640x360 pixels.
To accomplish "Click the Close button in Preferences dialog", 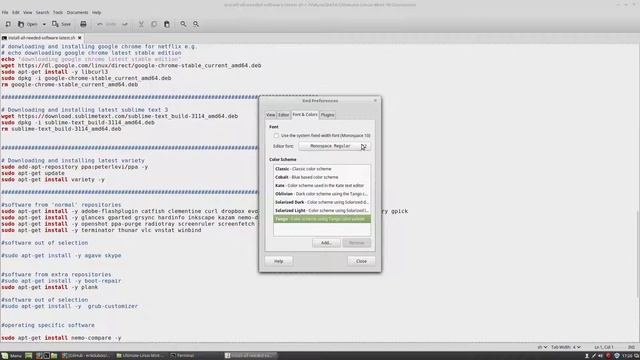I will coord(361,261).
